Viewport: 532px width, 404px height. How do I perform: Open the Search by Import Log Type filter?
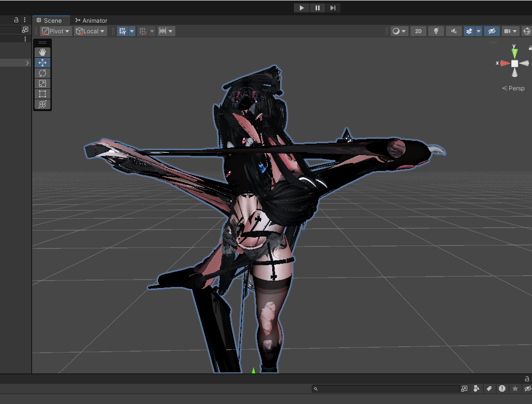click(502, 389)
